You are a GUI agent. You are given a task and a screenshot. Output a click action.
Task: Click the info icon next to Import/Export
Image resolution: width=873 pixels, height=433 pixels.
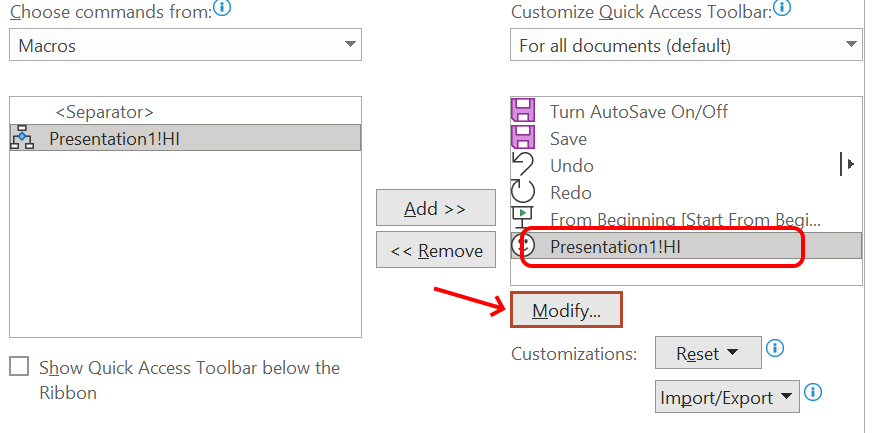(813, 393)
